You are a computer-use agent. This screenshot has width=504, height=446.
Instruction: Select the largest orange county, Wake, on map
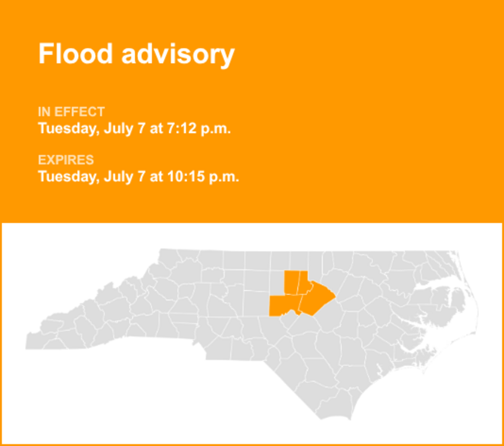[x=317, y=299]
